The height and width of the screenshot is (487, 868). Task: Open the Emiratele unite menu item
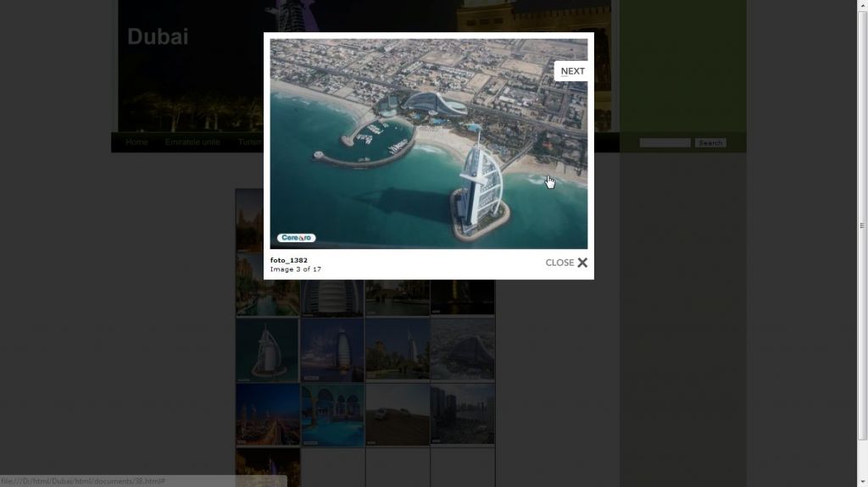pyautogui.click(x=192, y=142)
